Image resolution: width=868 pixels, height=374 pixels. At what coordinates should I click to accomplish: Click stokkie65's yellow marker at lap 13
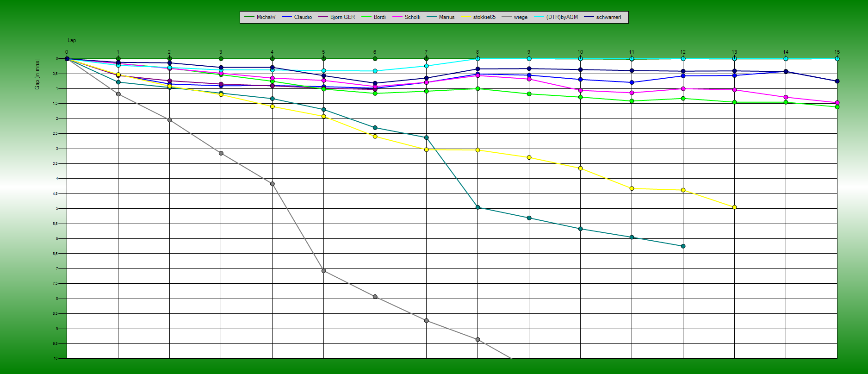point(734,207)
